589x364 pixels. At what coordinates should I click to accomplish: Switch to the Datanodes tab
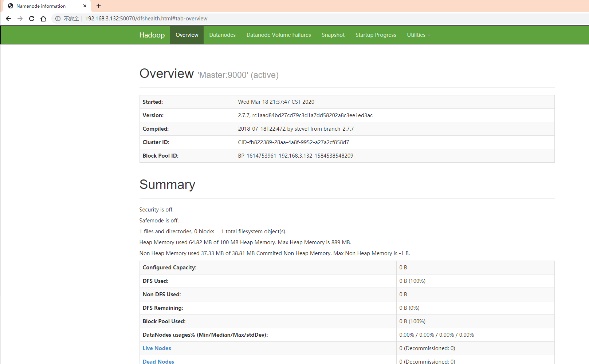tap(222, 35)
